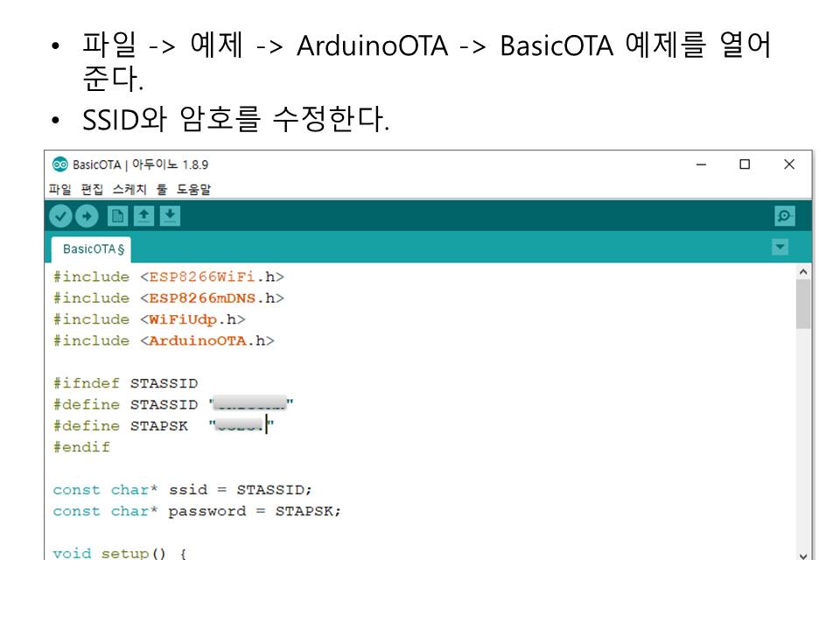Click the blurred STASSID value string
This screenshot has width=840, height=630.
point(251,402)
